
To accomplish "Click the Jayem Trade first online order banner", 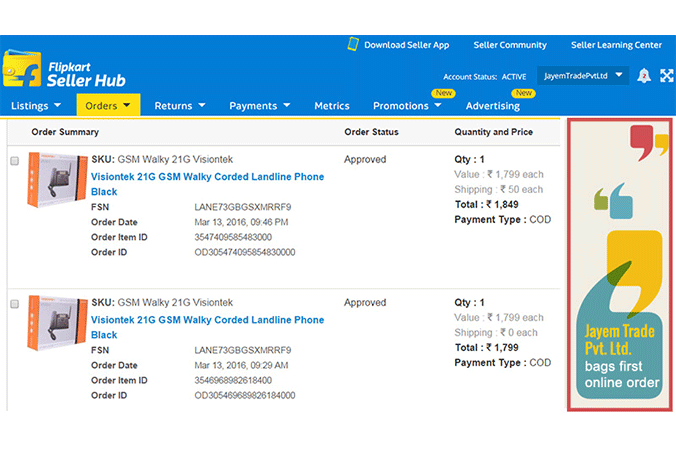I will [620, 265].
